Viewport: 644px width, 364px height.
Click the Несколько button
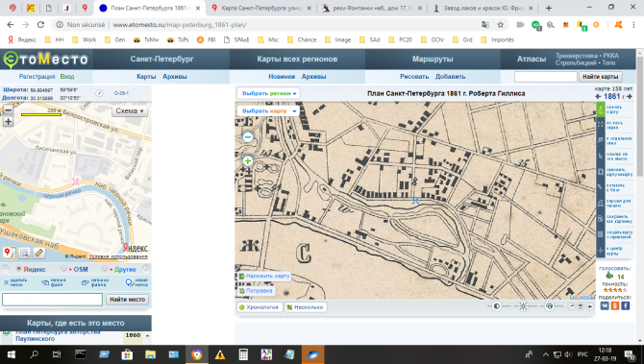point(305,307)
